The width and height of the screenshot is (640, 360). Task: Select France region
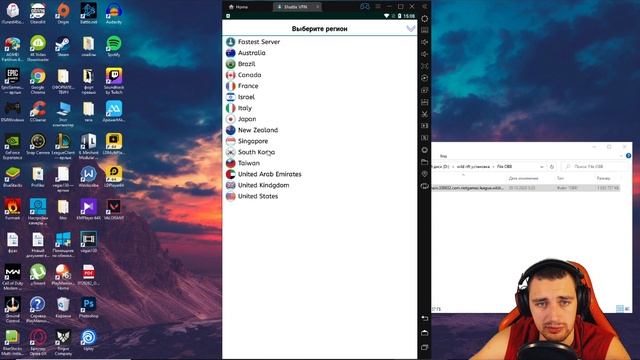(x=320, y=86)
